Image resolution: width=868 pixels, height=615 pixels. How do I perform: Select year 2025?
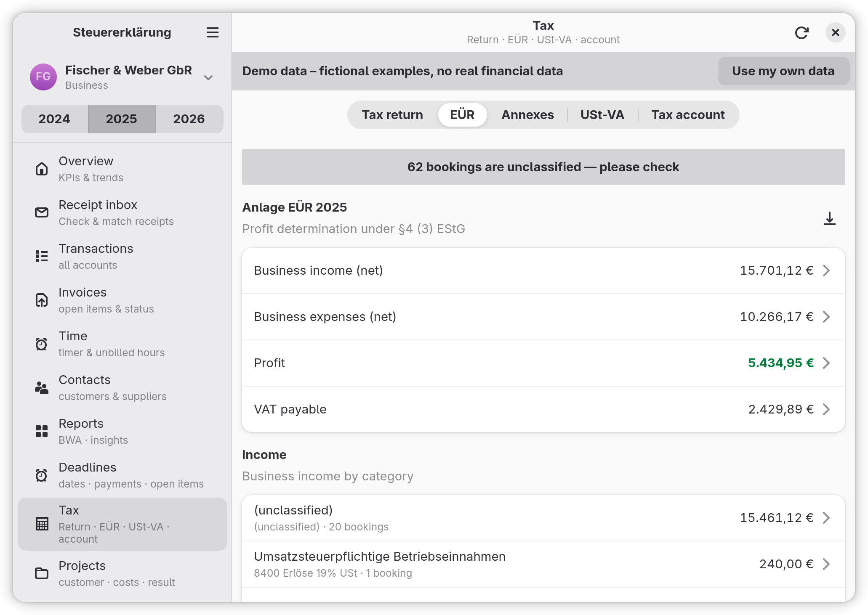pos(122,119)
